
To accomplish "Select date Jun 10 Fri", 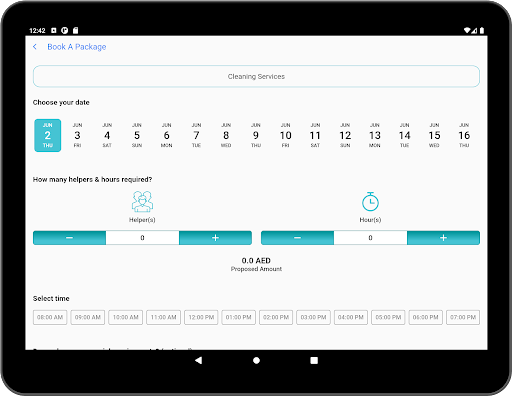I will click(x=286, y=135).
